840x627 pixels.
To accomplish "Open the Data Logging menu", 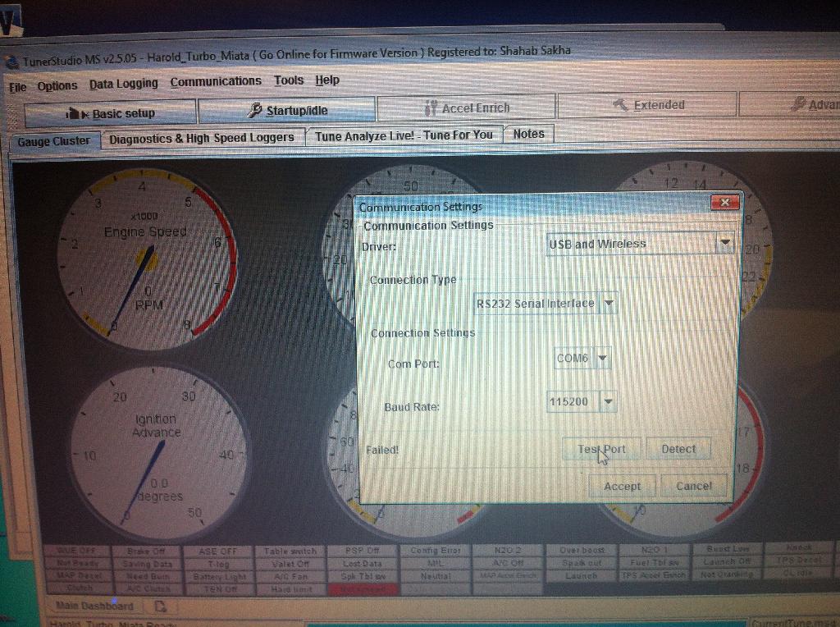I will tap(123, 84).
